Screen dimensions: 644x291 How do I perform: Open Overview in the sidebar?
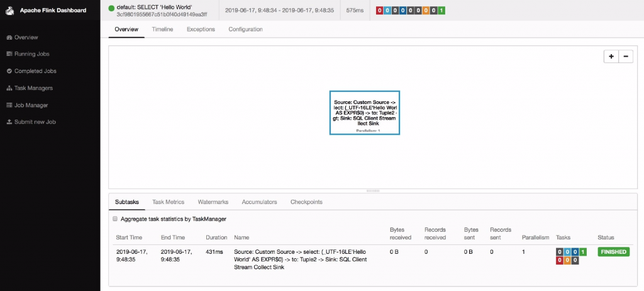point(22,37)
